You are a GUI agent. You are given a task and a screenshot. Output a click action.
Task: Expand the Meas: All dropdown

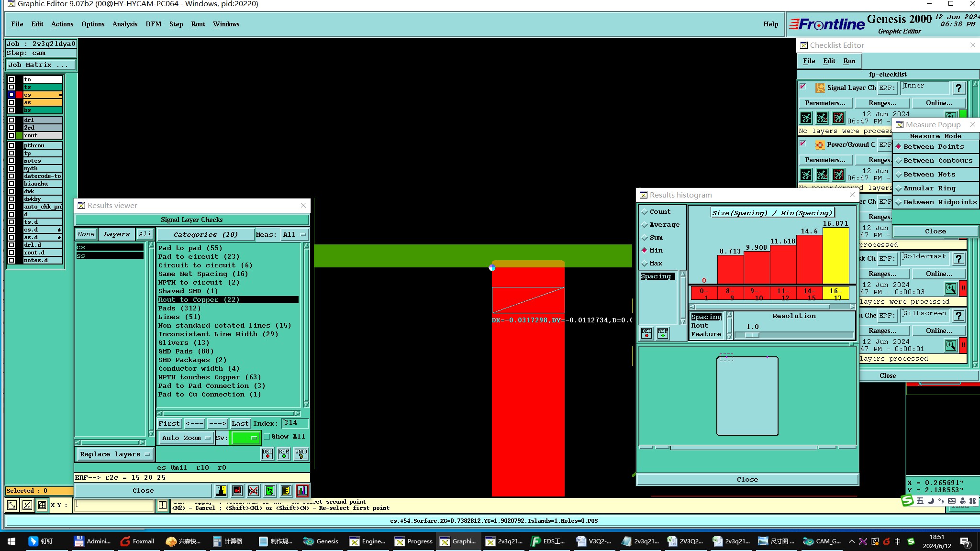(294, 235)
